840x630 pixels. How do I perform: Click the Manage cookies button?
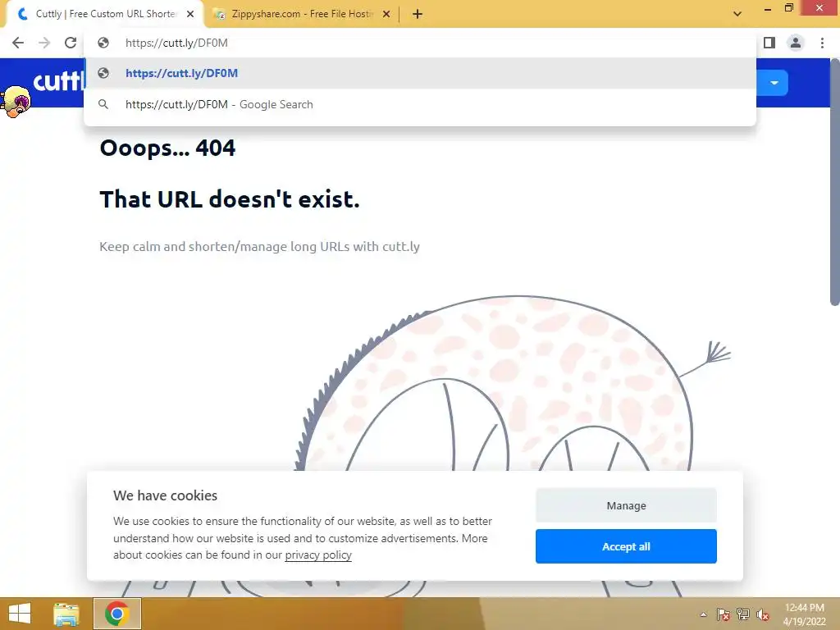point(626,505)
